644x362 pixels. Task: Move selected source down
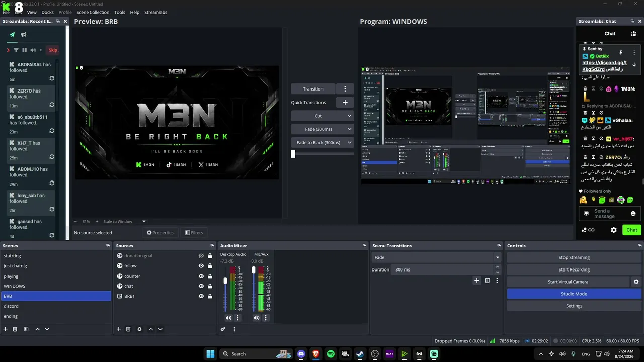pyautogui.click(x=160, y=329)
